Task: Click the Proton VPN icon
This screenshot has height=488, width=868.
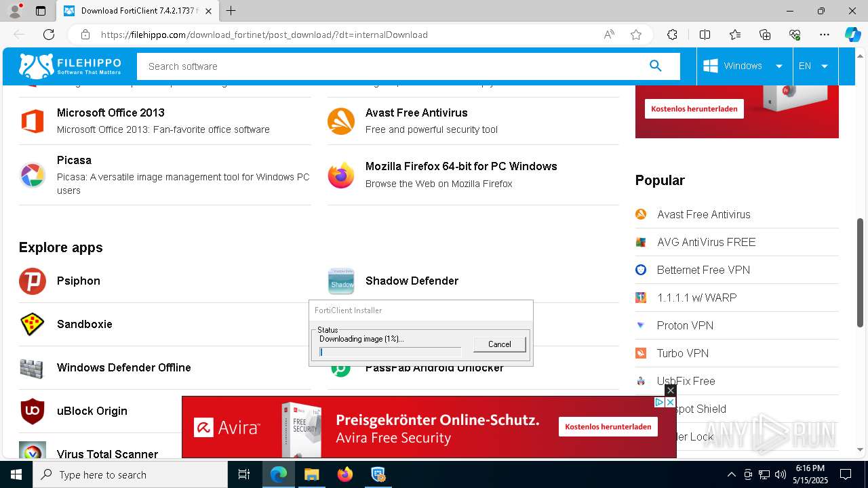Action: [x=641, y=325]
